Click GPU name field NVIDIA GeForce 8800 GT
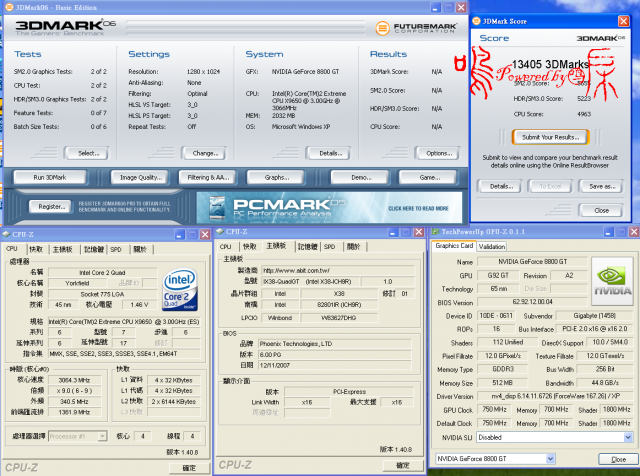Screen dimensions: 640x476 [x=532, y=261]
